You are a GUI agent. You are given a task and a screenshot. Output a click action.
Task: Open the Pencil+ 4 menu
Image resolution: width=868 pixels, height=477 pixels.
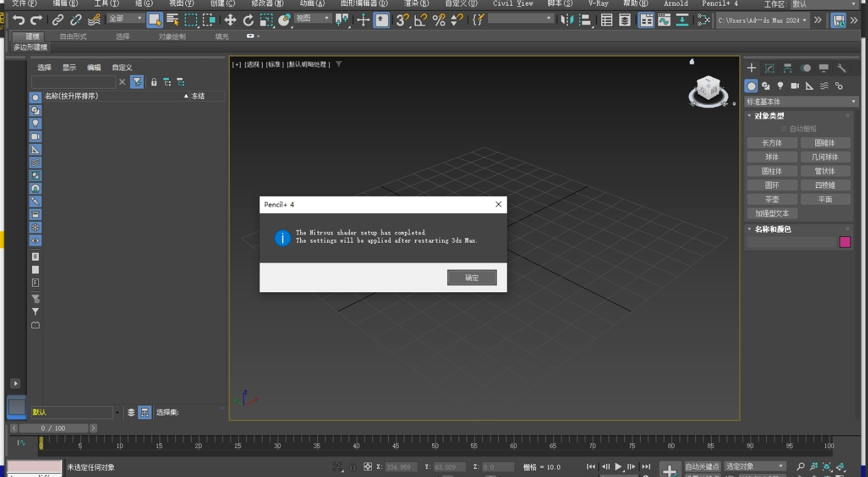(720, 4)
